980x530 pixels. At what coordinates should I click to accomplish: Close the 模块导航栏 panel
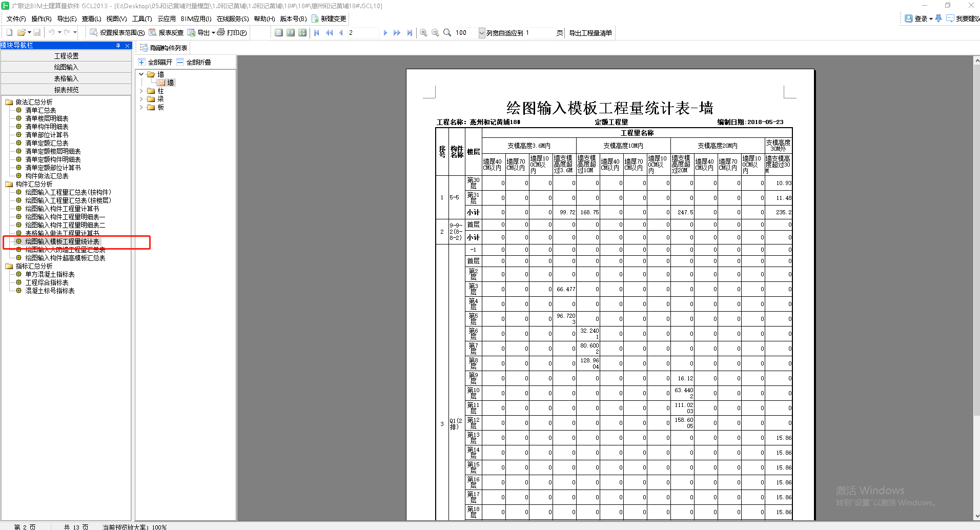128,46
